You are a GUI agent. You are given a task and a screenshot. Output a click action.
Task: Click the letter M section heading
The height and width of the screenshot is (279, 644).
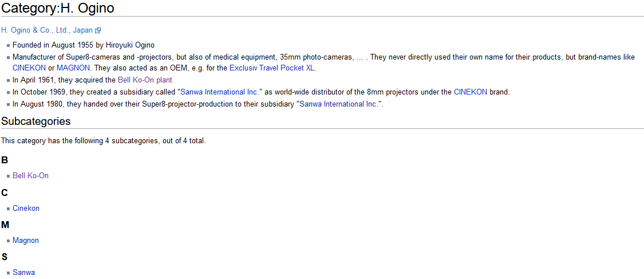5,225
